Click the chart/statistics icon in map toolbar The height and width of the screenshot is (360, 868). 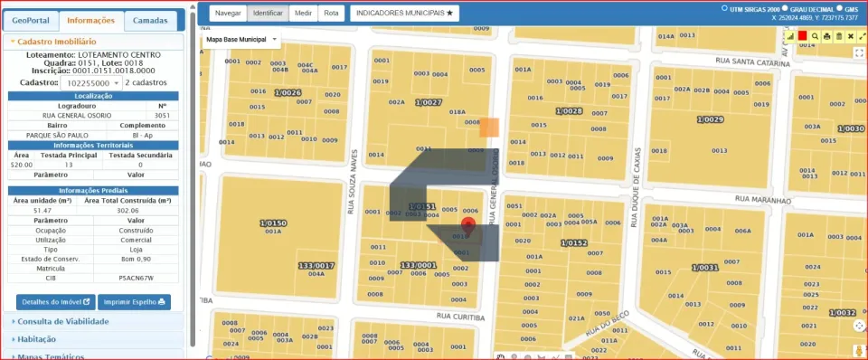(x=790, y=36)
